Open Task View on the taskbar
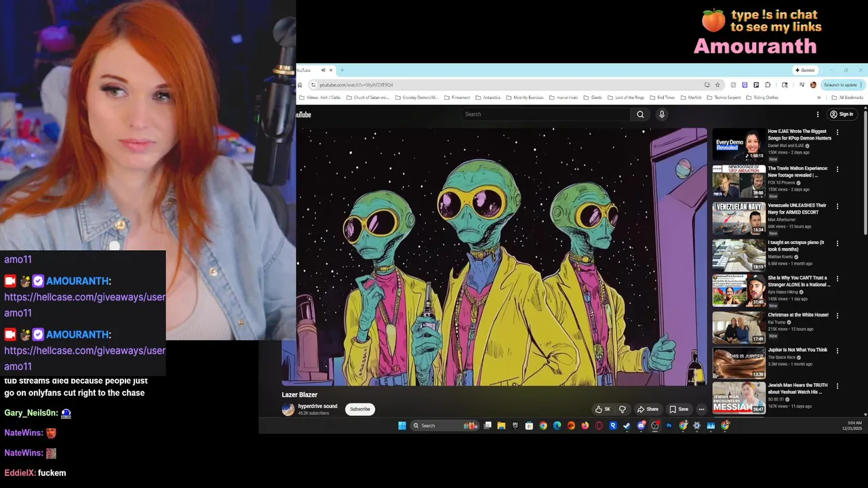Viewport: 868px width, 488px height. tap(488, 426)
